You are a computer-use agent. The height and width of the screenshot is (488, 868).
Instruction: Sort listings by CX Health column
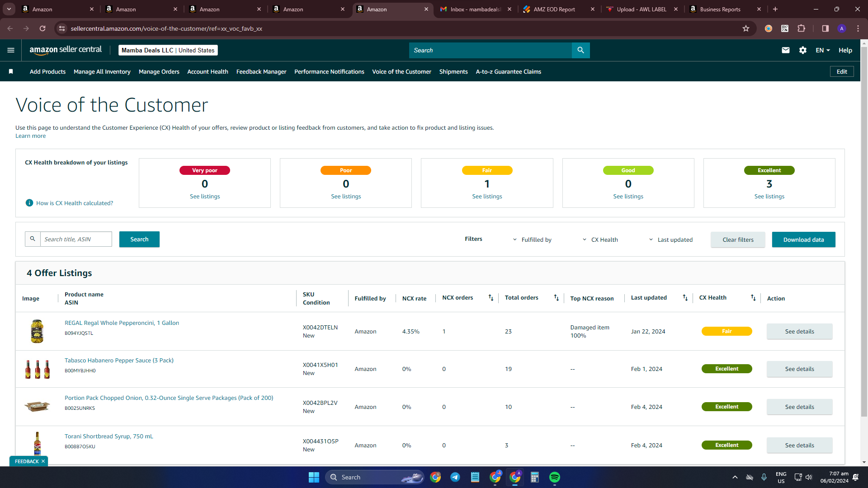point(753,298)
